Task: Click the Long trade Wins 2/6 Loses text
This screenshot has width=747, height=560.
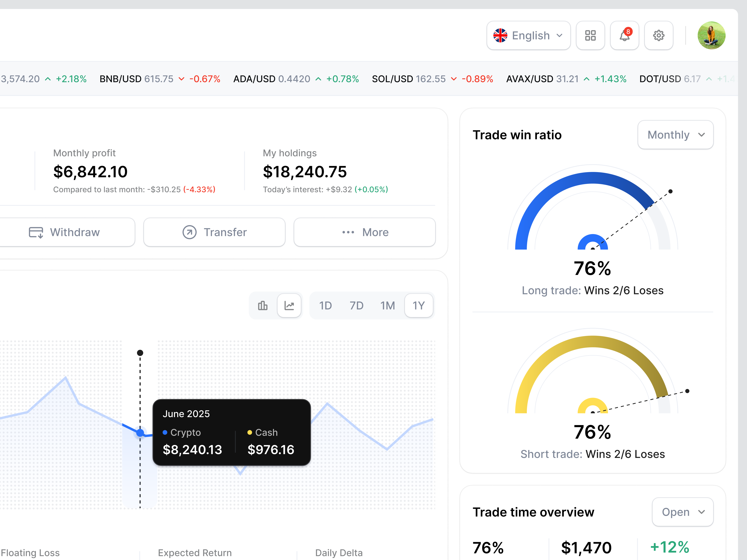Action: [x=593, y=290]
